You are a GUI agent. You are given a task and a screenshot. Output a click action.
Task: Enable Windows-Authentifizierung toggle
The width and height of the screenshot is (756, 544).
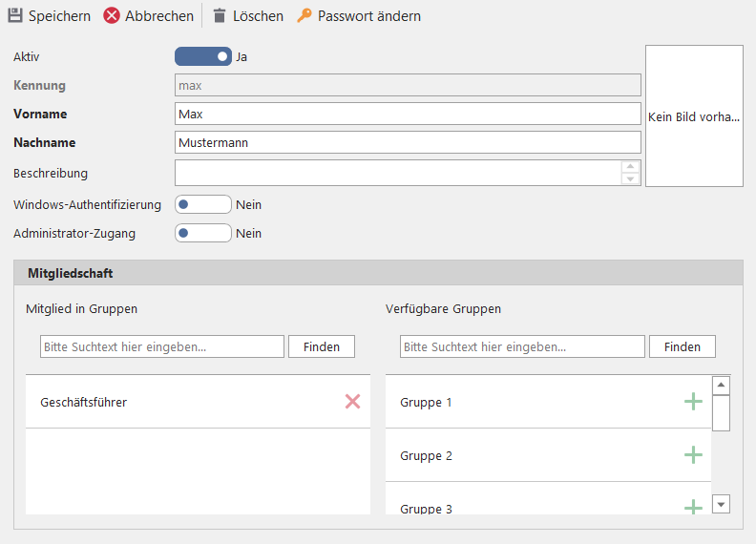203,204
